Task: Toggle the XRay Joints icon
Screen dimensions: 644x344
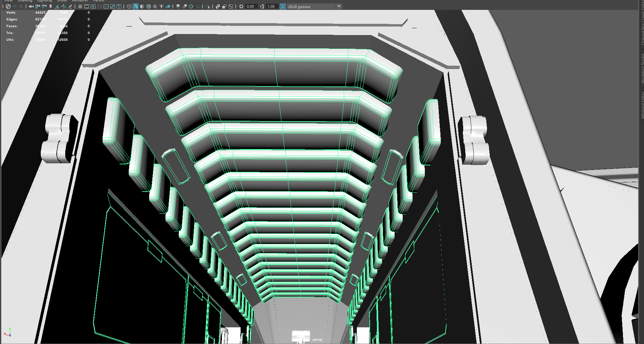Action: coord(231,6)
